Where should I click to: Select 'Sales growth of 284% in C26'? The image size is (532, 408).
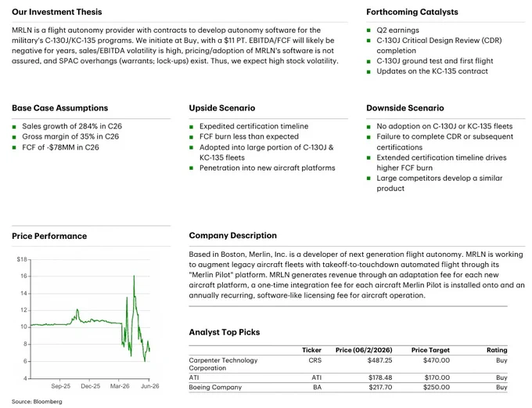tap(72, 126)
